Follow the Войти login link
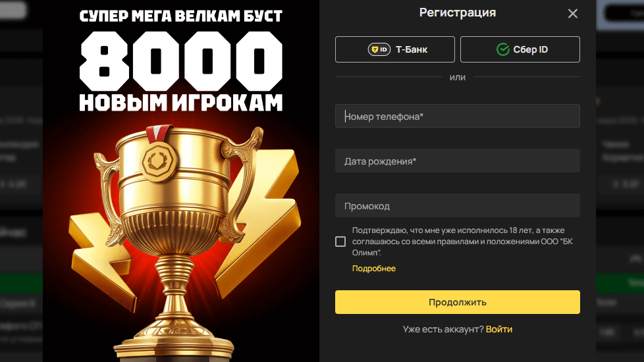The image size is (644, 362). tap(499, 329)
